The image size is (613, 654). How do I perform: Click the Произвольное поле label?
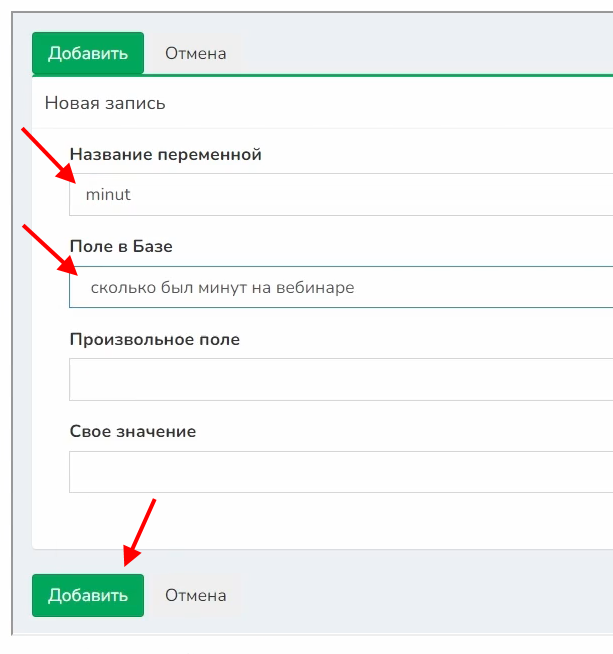coord(154,339)
